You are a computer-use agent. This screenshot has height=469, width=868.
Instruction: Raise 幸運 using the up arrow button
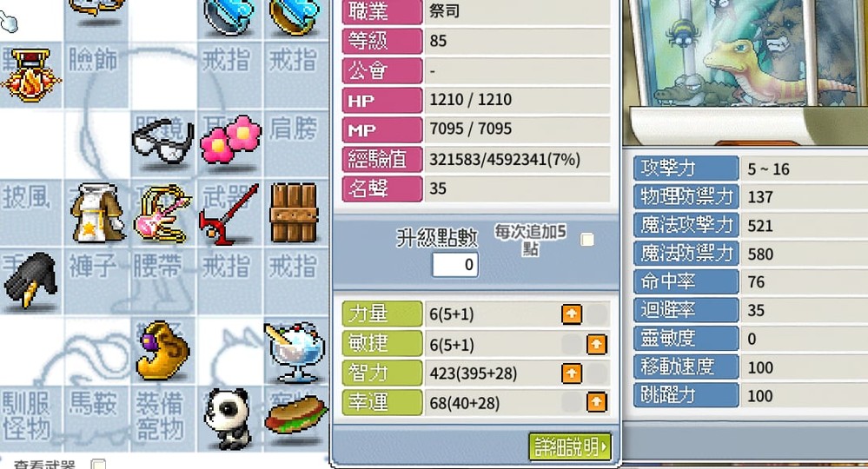[597, 402]
